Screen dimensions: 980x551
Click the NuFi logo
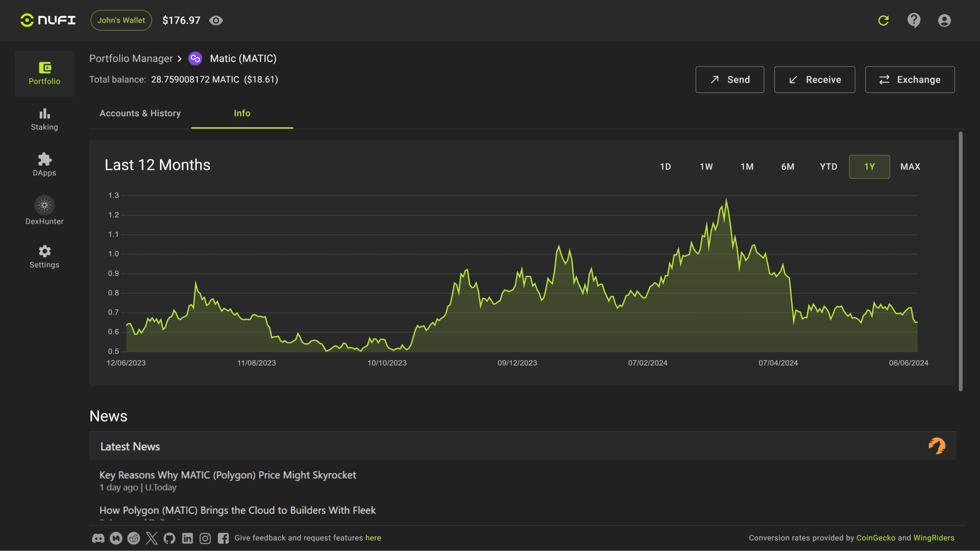[48, 20]
